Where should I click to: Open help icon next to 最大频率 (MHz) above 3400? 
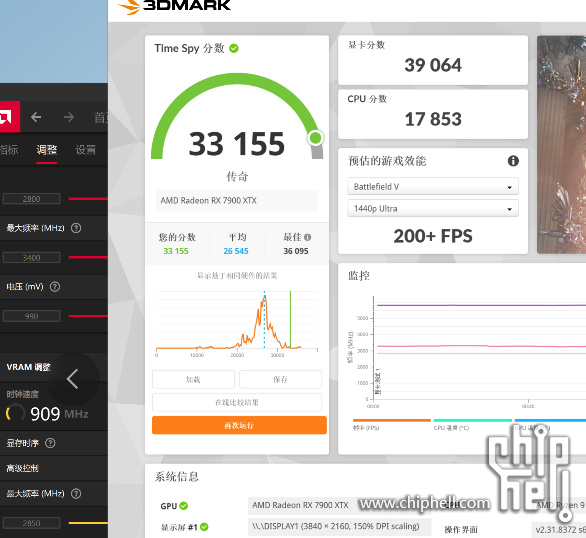point(76,228)
